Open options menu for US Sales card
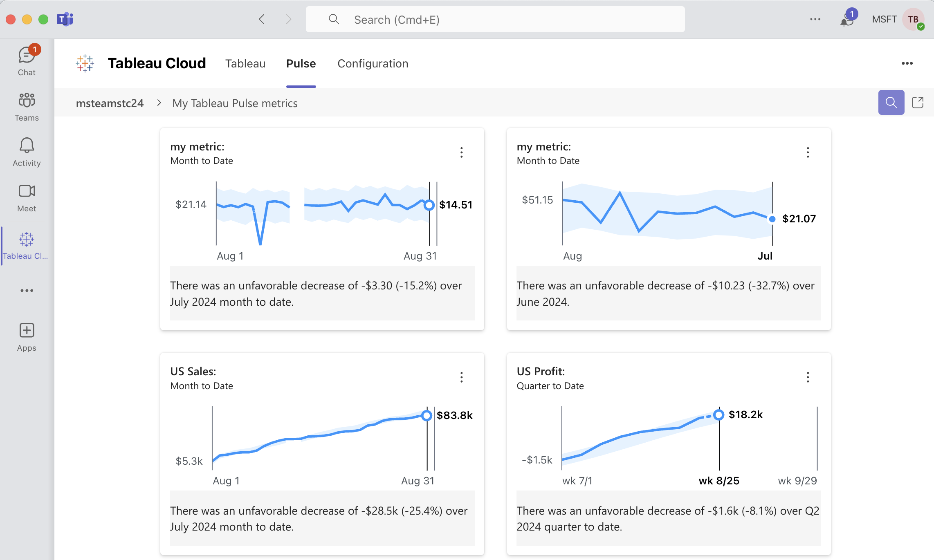The image size is (934, 560). [x=461, y=377]
